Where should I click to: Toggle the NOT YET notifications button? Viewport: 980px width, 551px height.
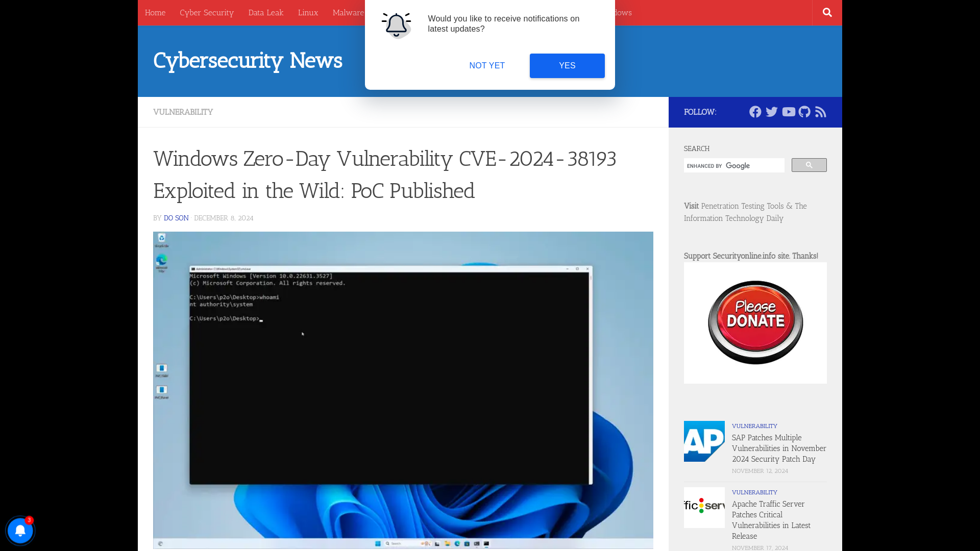(486, 65)
